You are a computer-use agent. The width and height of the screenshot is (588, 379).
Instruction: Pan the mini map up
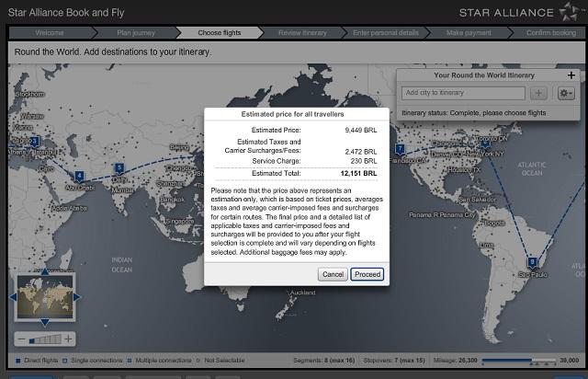click(45, 271)
